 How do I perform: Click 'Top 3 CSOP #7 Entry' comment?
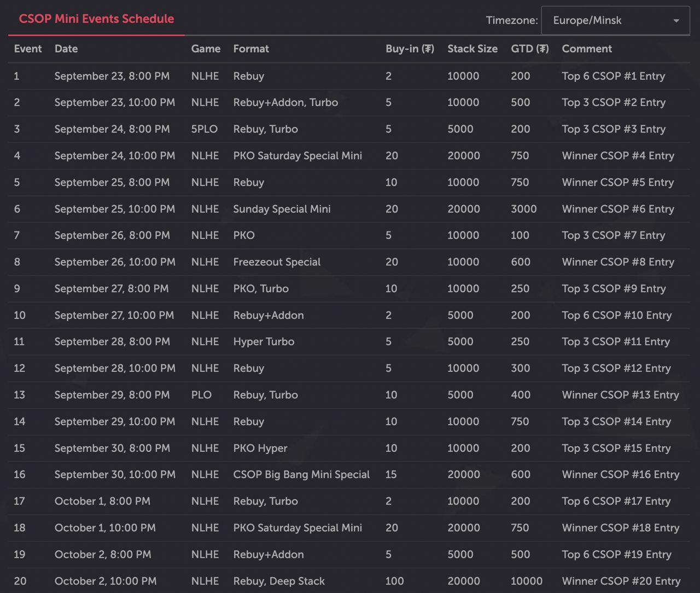pyautogui.click(x=614, y=235)
